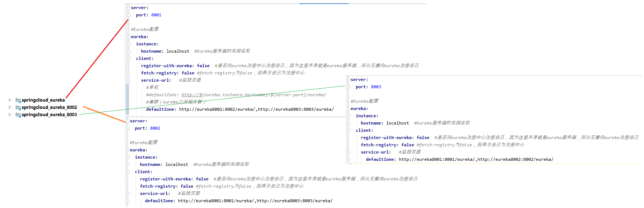Click register-with-eureka false in port 8001 config
The image size is (644, 208).
click(176, 66)
